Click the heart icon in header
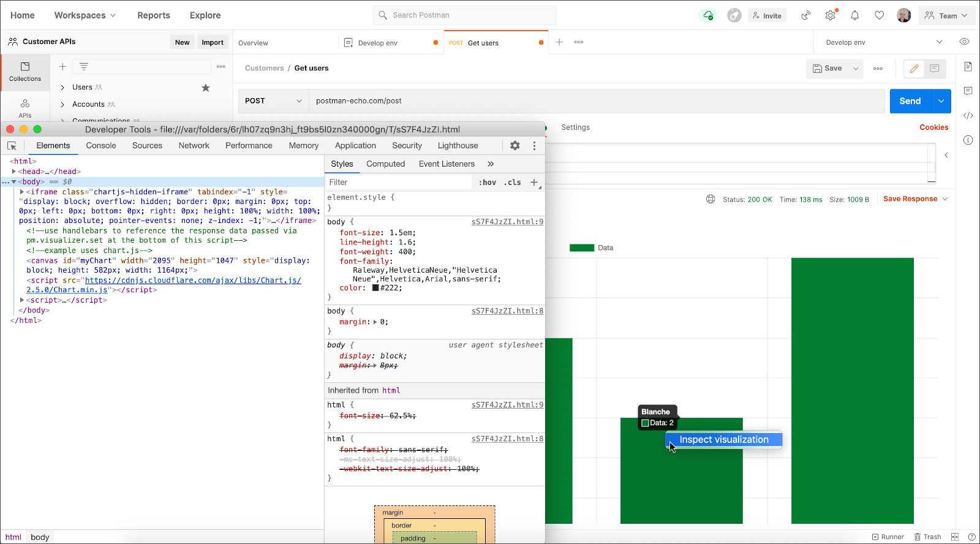Viewport: 980px width, 544px height. click(x=880, y=15)
